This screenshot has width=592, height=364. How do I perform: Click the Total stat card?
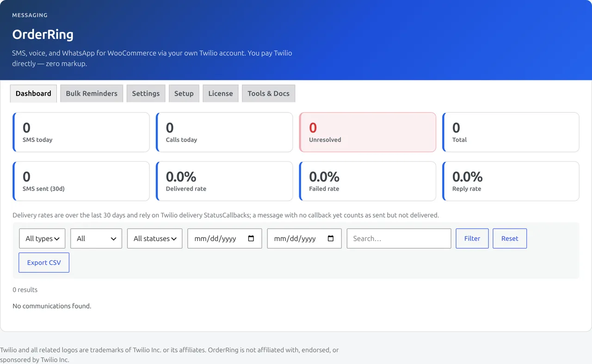(x=511, y=132)
